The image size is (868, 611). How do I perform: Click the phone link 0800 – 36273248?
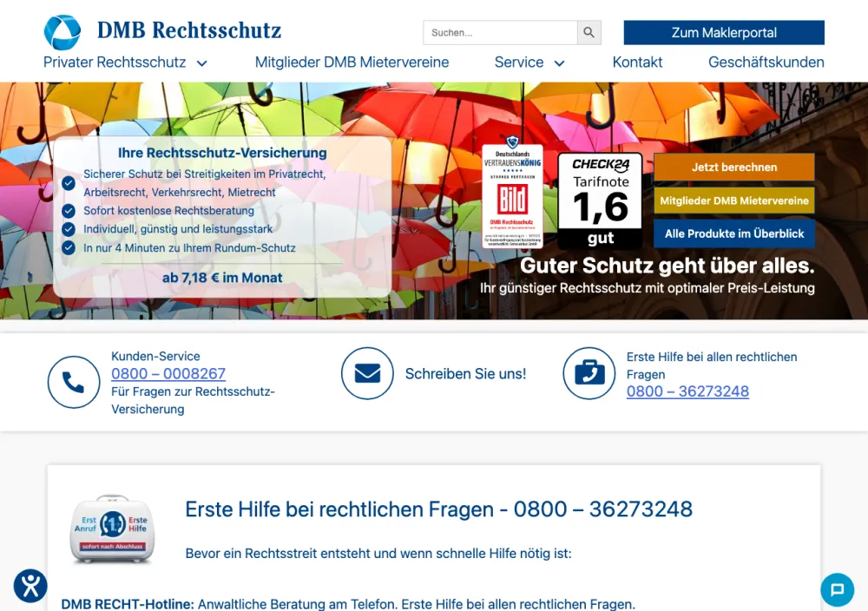click(x=687, y=391)
